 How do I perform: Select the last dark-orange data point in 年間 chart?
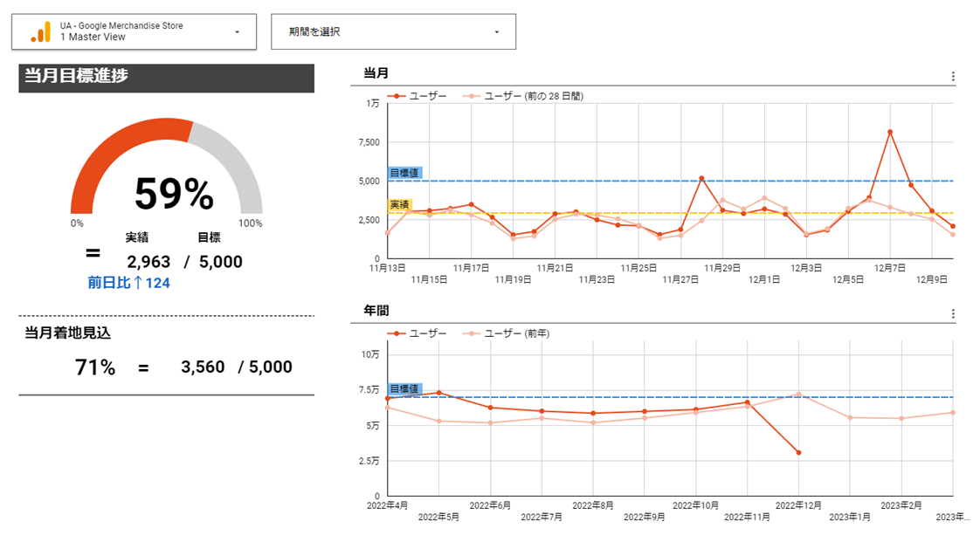pos(798,452)
